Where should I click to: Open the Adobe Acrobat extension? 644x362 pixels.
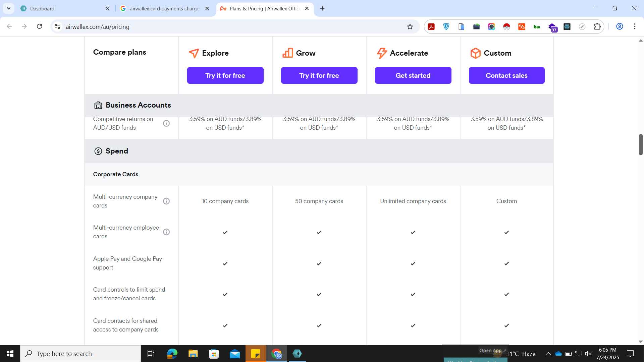tap(431, 26)
